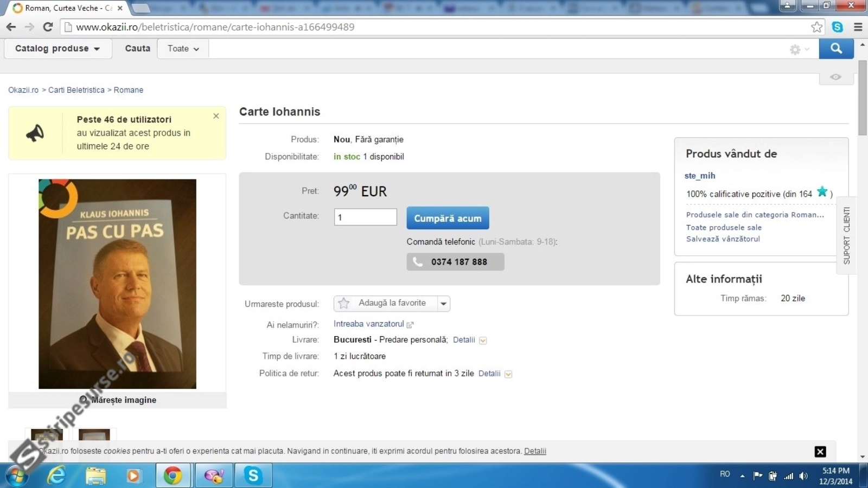Toggle the eye visibility tab
The width and height of the screenshot is (868, 488).
click(835, 77)
